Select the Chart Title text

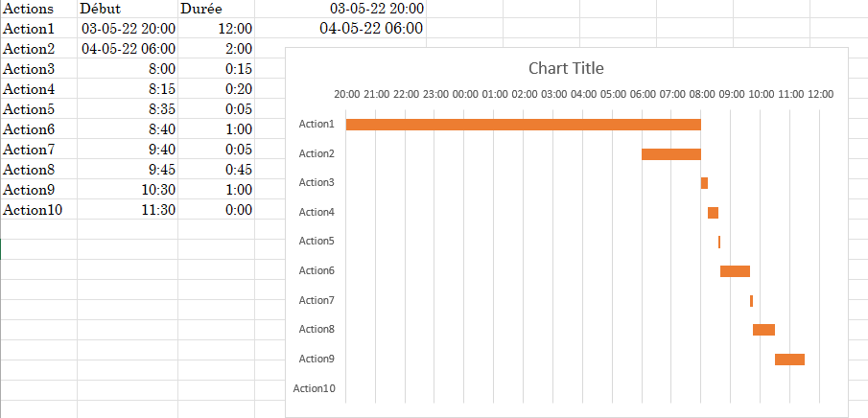(x=566, y=69)
